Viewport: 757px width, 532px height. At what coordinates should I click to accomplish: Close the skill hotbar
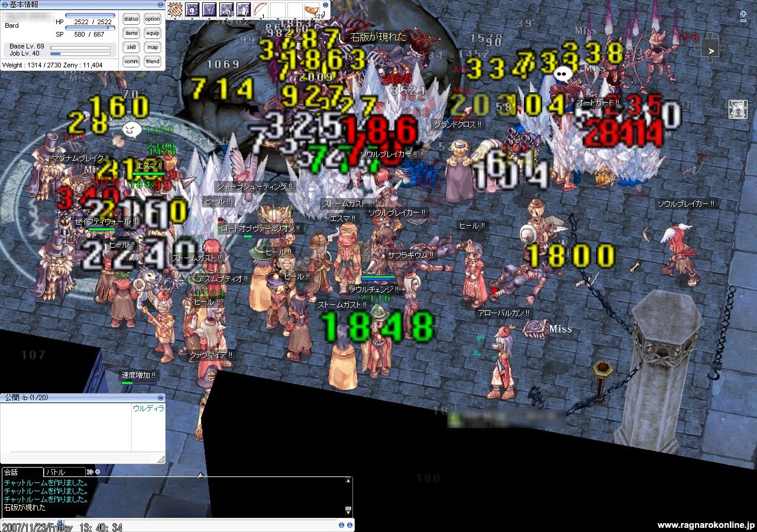325,5
